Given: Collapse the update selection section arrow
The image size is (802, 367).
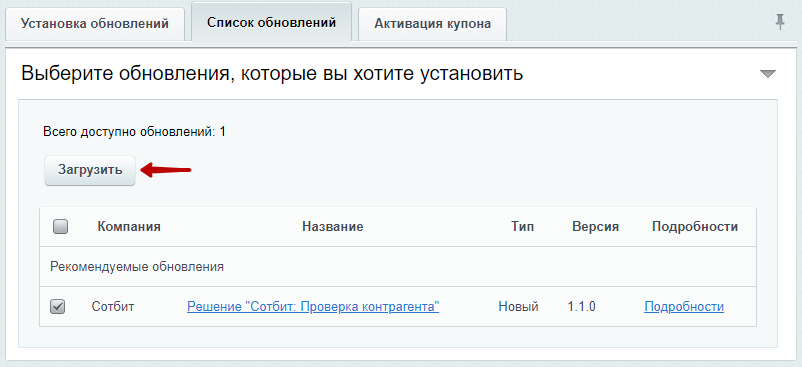Looking at the screenshot, I should point(768,74).
